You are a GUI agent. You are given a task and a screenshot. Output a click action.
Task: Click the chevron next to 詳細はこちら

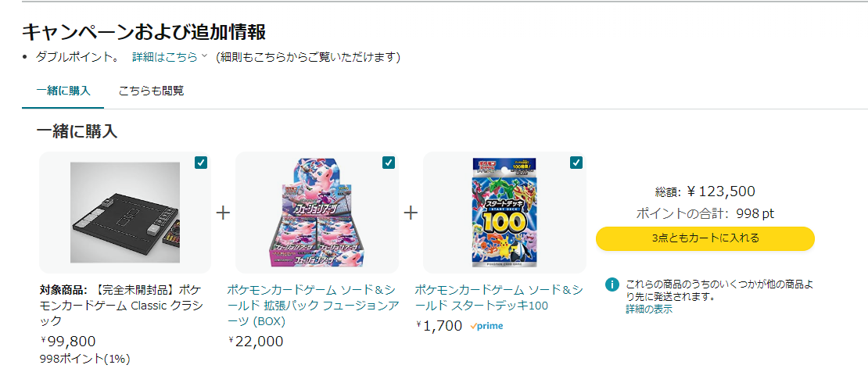205,56
